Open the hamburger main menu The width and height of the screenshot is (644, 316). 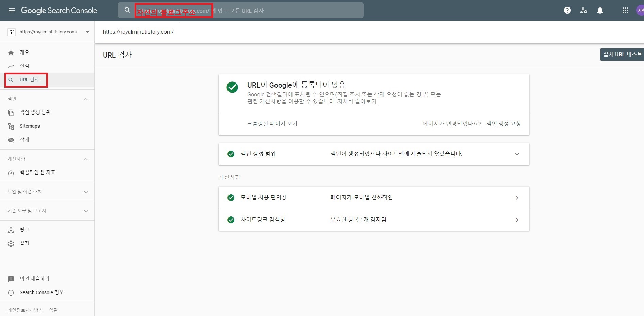[11, 10]
